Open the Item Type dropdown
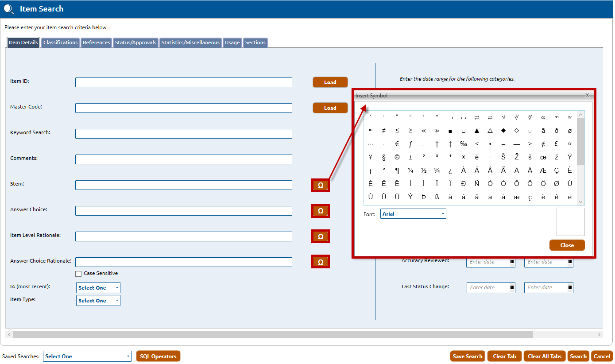 coord(98,301)
